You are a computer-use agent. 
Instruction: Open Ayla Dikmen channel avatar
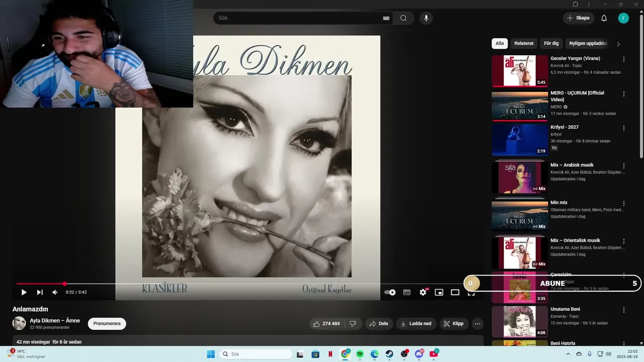(x=19, y=323)
